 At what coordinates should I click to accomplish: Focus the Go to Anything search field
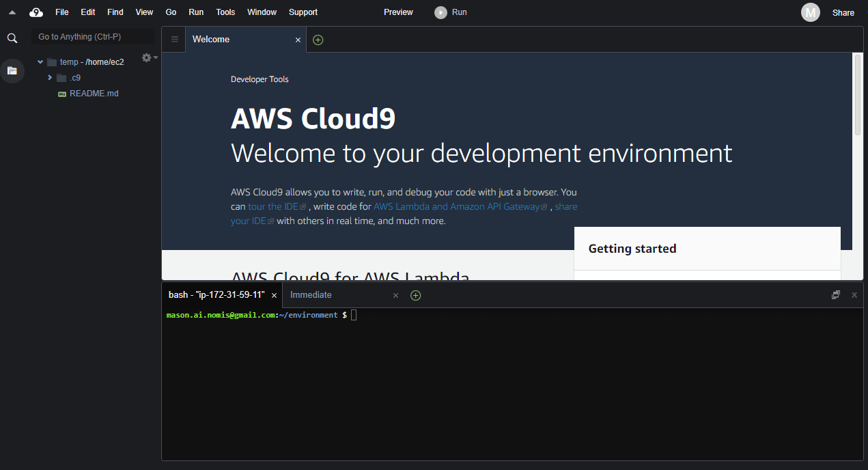point(92,37)
